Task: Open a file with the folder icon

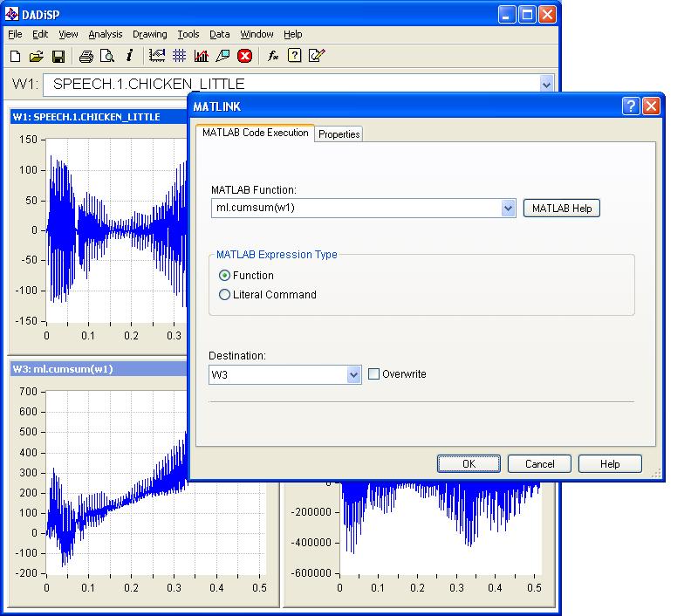Action: (x=37, y=56)
